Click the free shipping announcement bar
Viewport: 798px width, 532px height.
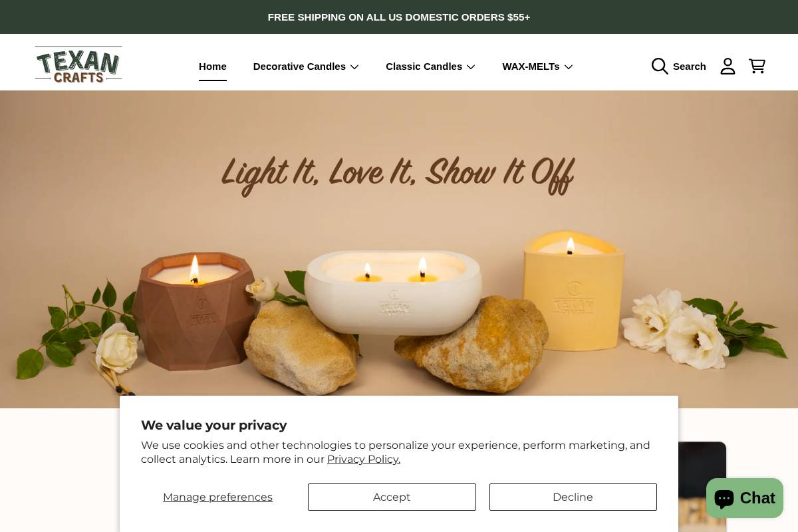[399, 17]
